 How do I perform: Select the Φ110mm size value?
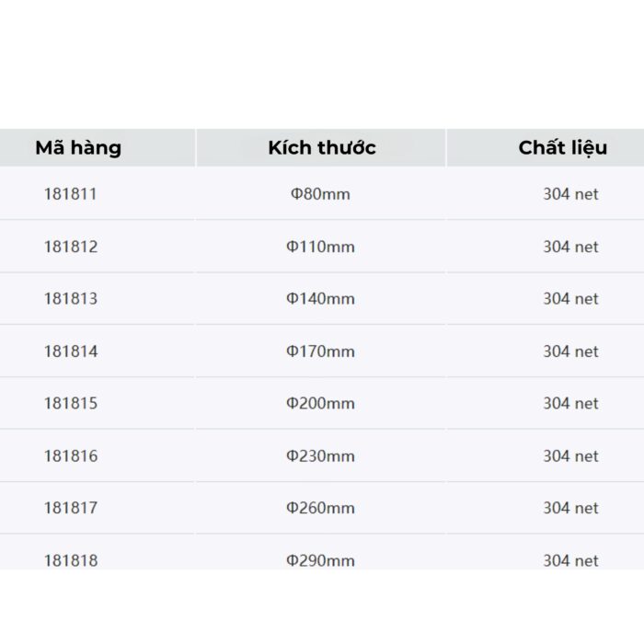[x=320, y=247]
